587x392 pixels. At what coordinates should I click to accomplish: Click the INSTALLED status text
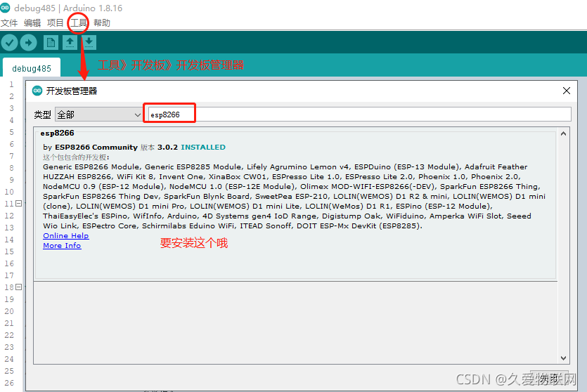coord(203,147)
